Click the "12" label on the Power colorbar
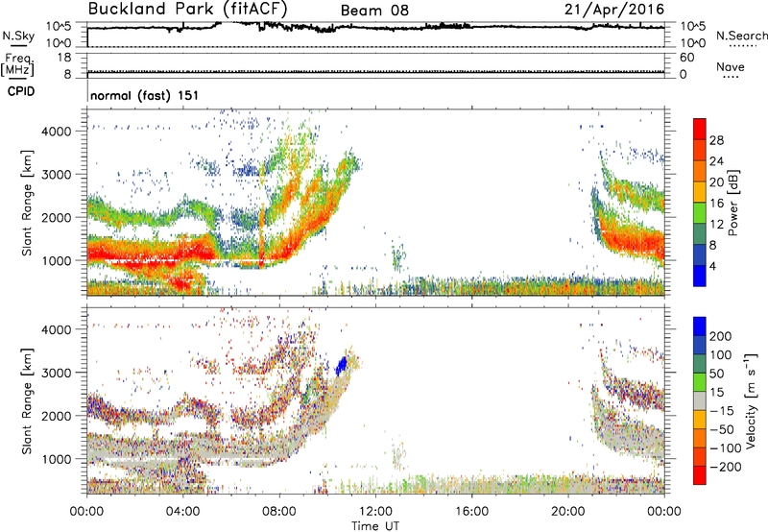Screen dimensions: 768x532 click(x=716, y=224)
